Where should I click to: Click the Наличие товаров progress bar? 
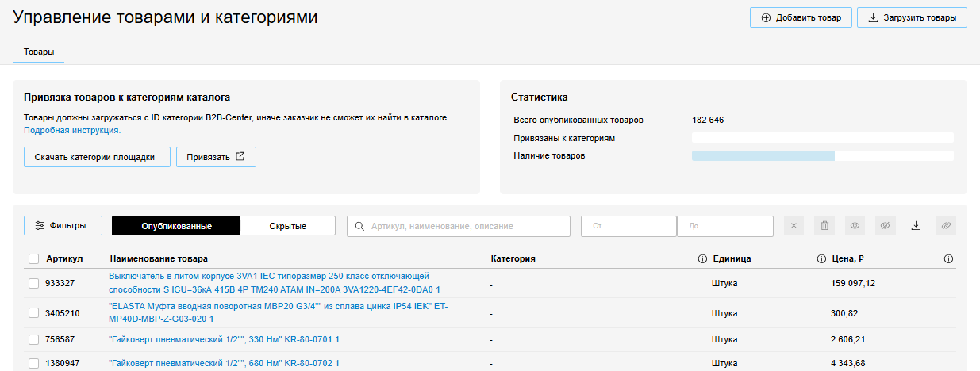click(822, 156)
